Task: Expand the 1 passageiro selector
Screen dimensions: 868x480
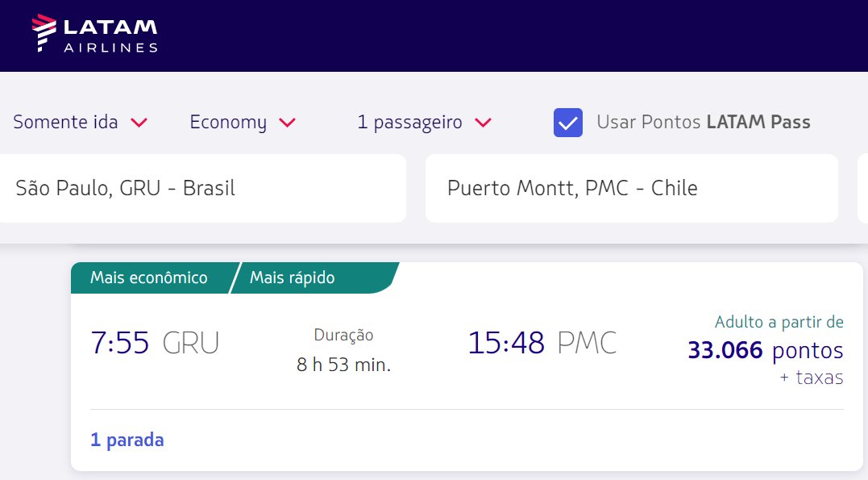Action: tap(425, 122)
